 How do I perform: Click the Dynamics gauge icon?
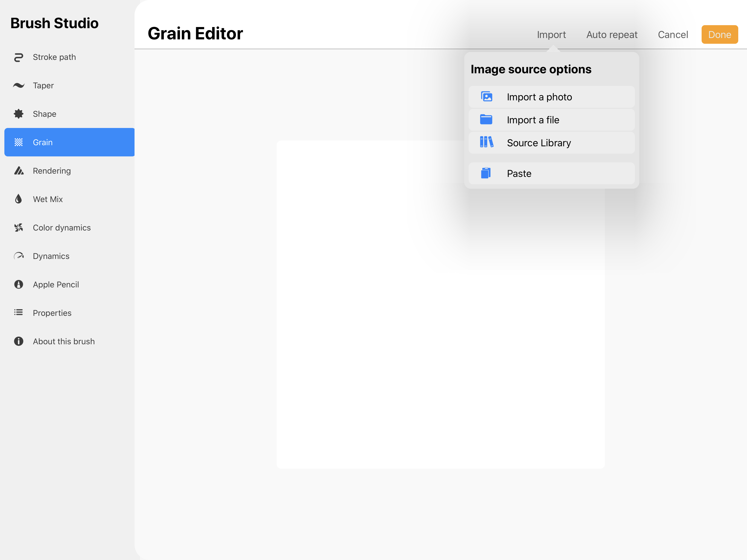19,256
